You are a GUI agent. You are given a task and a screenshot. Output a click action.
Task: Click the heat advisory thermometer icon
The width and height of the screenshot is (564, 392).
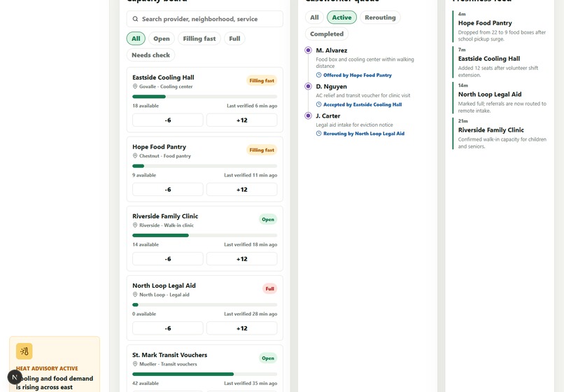[24, 351]
